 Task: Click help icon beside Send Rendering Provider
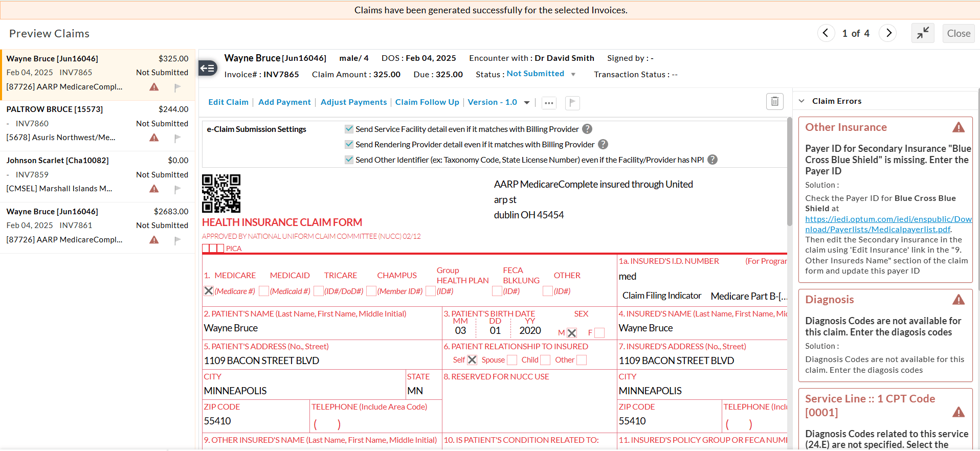click(603, 145)
